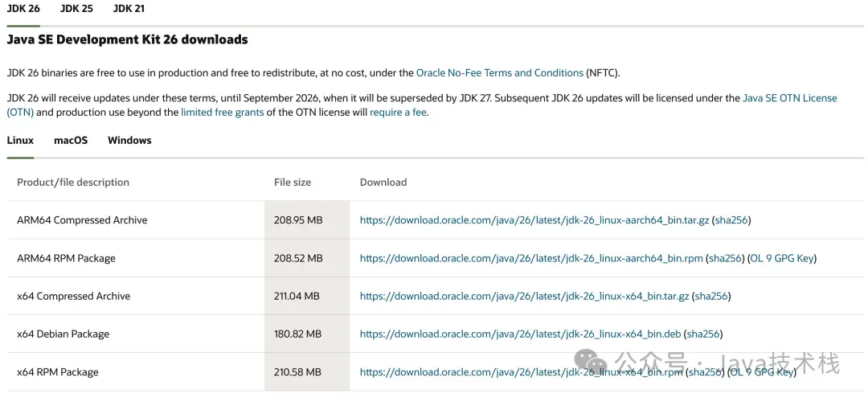868x398 pixels.
Task: Open sha256 for ARM64 Compressed Archive
Action: (731, 220)
